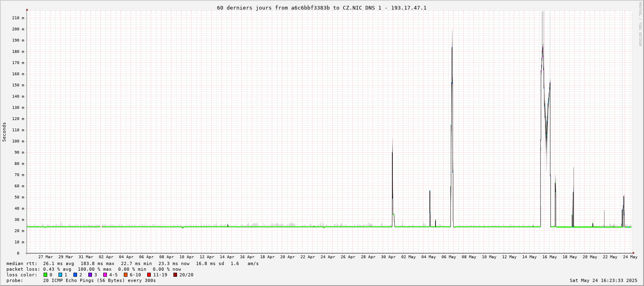Click the '04 May' x-axis date label
This screenshot has width=644, height=286.
pos(429,257)
